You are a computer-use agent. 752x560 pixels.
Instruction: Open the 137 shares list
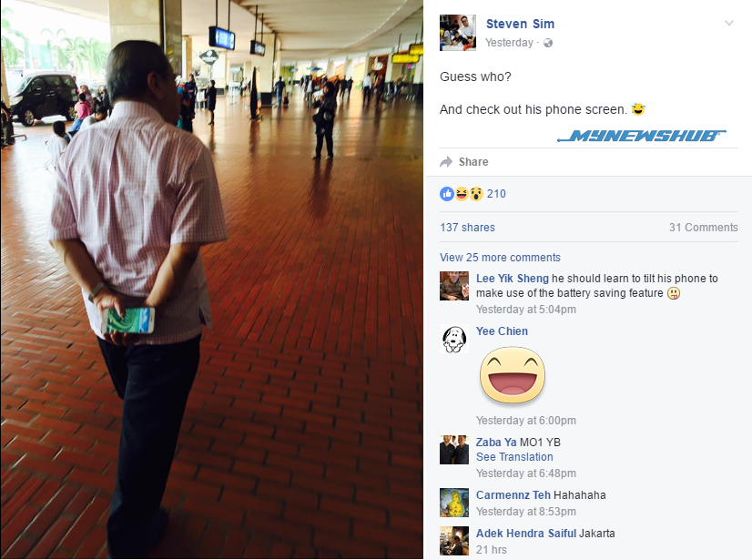(x=468, y=228)
